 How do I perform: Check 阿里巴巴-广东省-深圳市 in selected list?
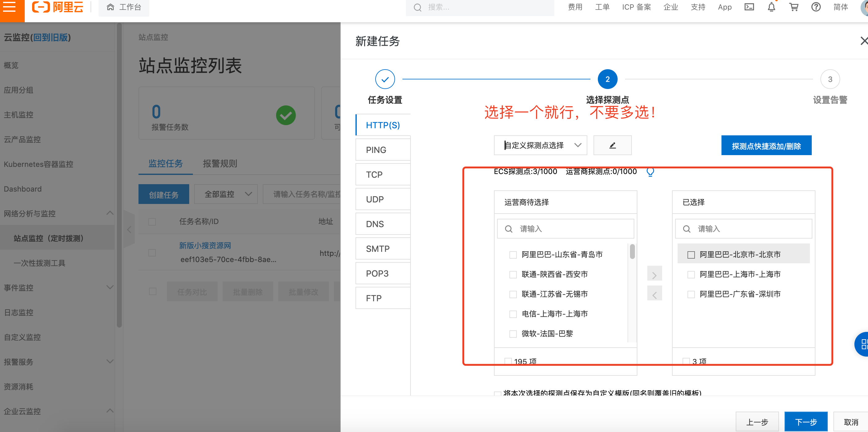(x=691, y=294)
